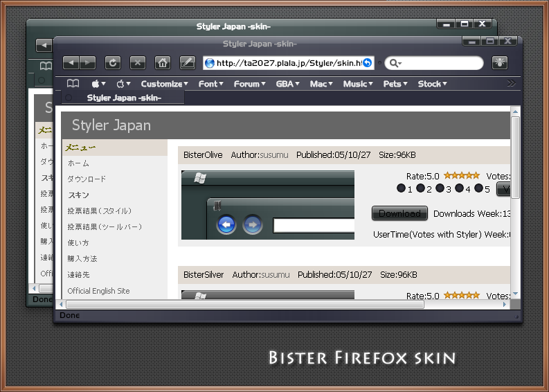This screenshot has width=549, height=392.
Task: Click the ダウンロード menu link
Action: point(87,179)
